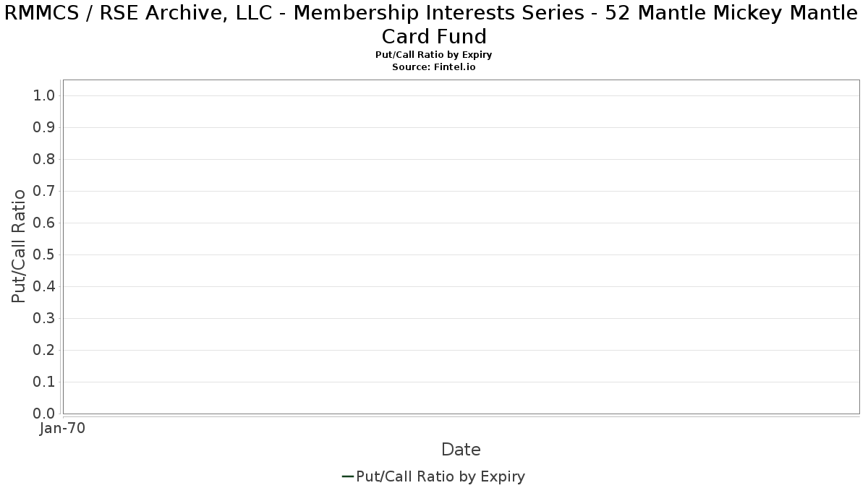Click the 1.0 y-axis tick label

coord(44,96)
